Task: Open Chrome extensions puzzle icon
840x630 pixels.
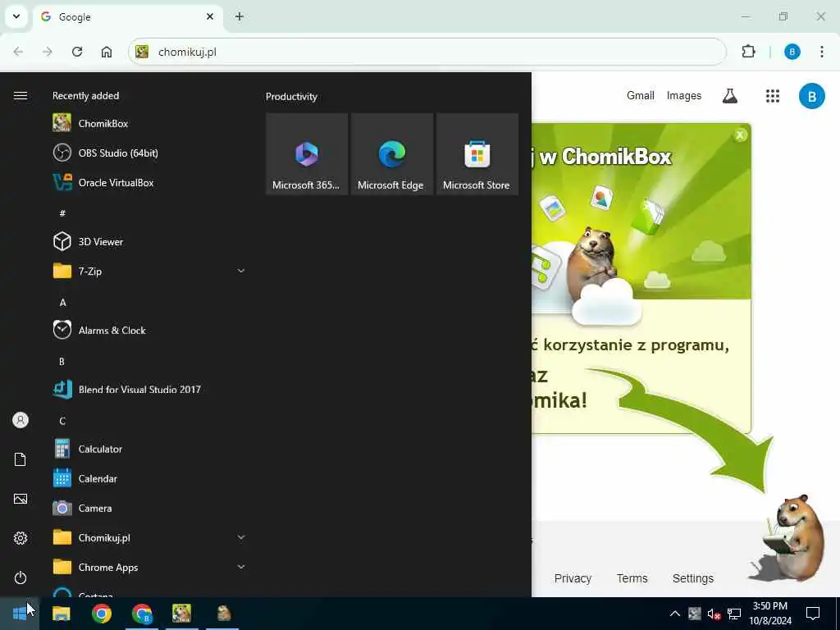Action: click(748, 52)
